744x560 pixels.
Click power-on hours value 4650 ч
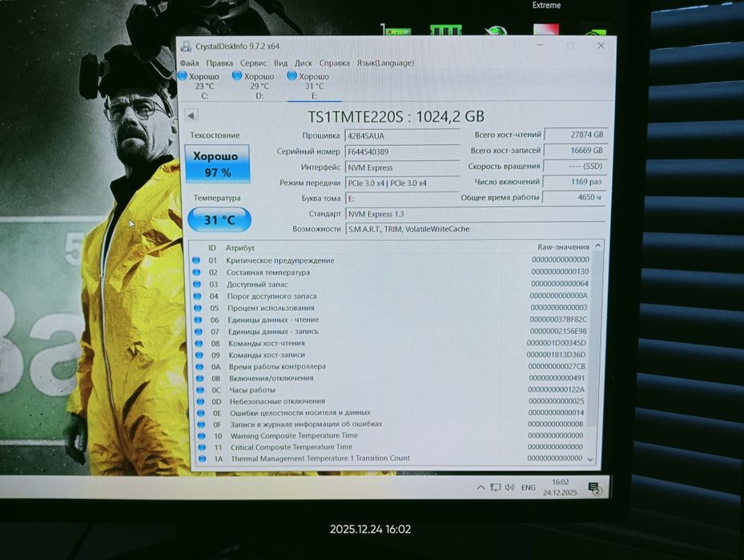[x=573, y=197]
